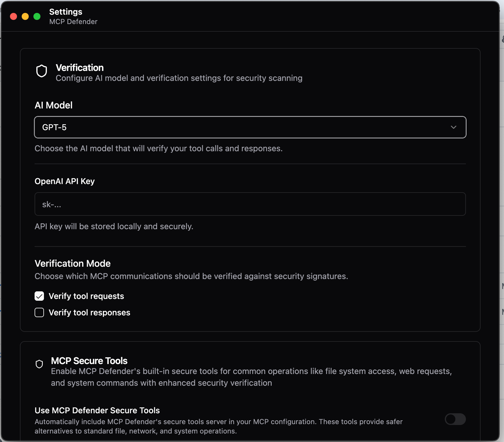The image size is (504, 442).
Task: Click the shield icon beside Verification heading
Action: (x=41, y=71)
